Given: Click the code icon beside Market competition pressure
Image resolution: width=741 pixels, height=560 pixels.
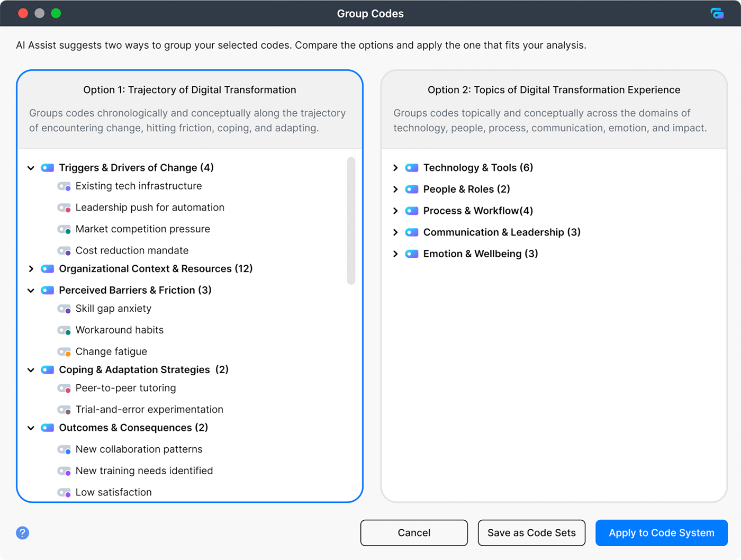Looking at the screenshot, I should click(64, 229).
